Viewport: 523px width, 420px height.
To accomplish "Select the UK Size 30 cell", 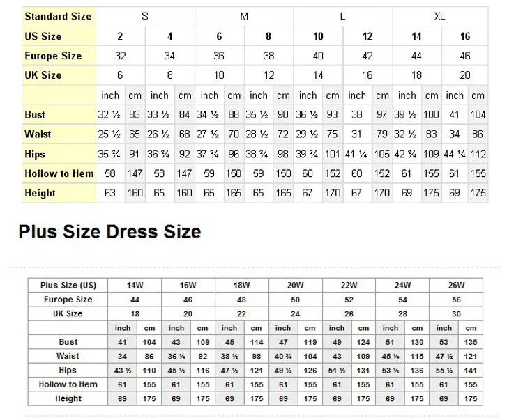I will [x=456, y=313].
